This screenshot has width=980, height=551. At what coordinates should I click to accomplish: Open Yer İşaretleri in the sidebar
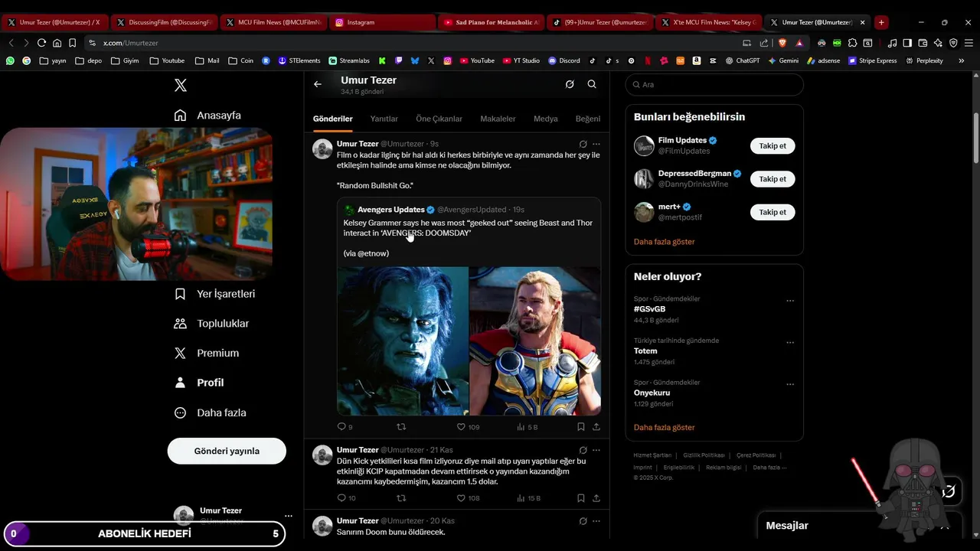214,294
